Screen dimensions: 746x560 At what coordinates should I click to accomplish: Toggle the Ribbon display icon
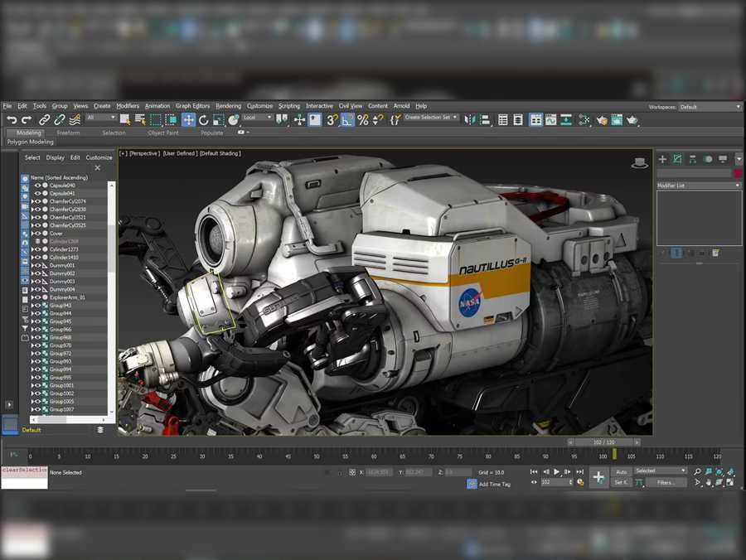pyautogui.click(x=536, y=120)
